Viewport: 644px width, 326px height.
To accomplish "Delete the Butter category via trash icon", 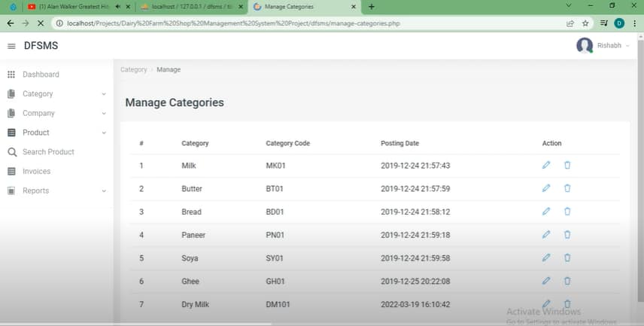I will [x=567, y=189].
